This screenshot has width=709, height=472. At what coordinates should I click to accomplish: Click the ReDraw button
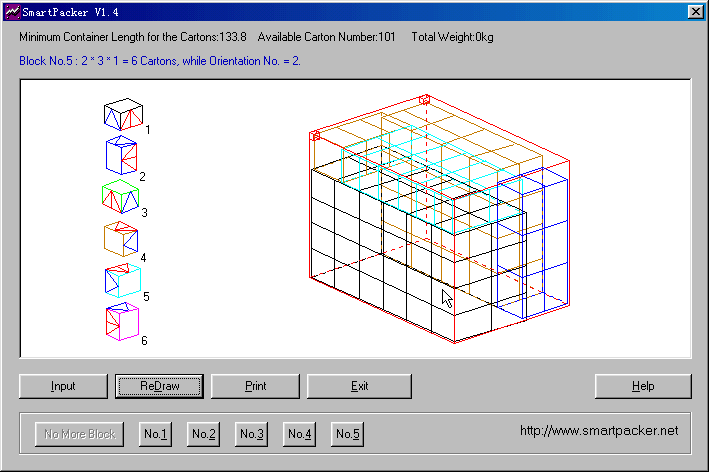click(159, 386)
